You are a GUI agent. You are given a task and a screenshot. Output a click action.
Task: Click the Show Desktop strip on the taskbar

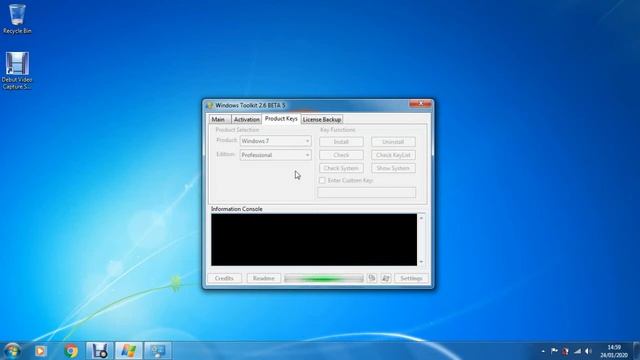tap(637, 351)
